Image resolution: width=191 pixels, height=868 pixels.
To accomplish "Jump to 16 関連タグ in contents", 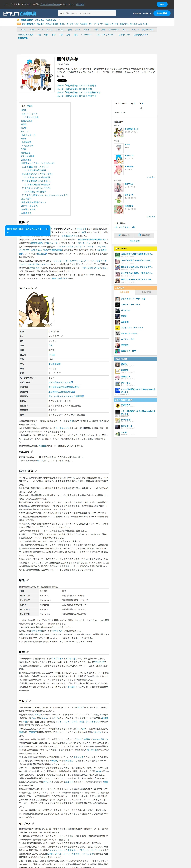I will coord(26,213).
